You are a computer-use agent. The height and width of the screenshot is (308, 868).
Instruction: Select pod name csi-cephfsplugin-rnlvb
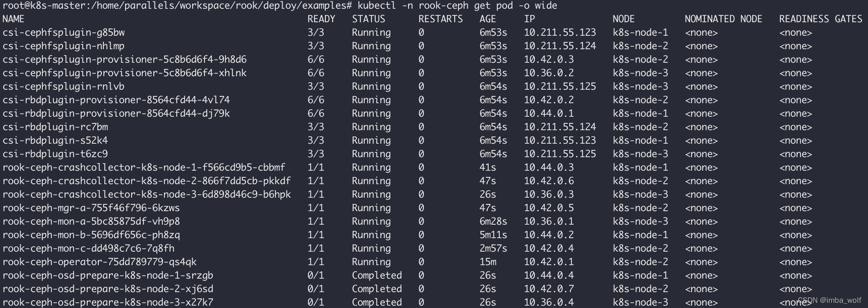63,87
